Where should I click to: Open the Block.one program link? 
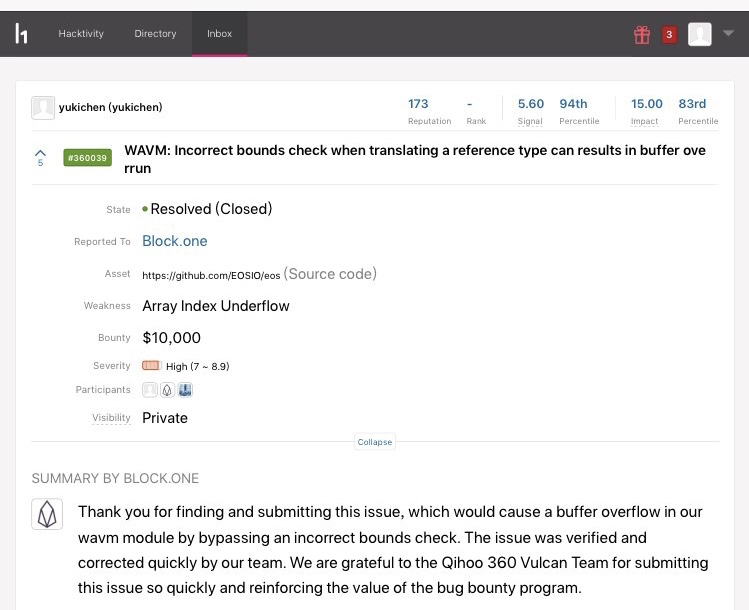pyautogui.click(x=175, y=241)
